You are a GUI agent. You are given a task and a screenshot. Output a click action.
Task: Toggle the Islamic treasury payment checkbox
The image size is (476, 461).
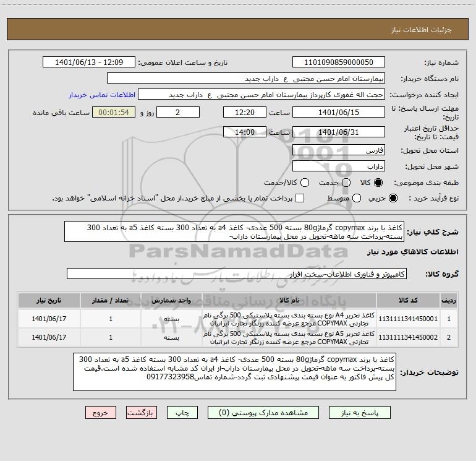[300, 198]
